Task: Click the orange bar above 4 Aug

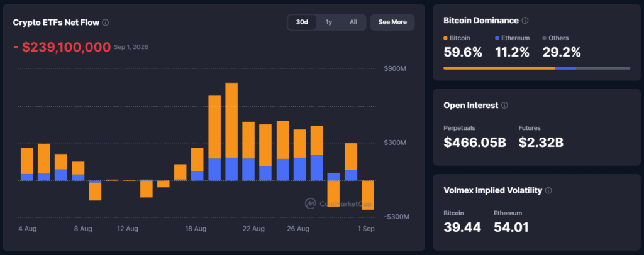Action: [26, 161]
